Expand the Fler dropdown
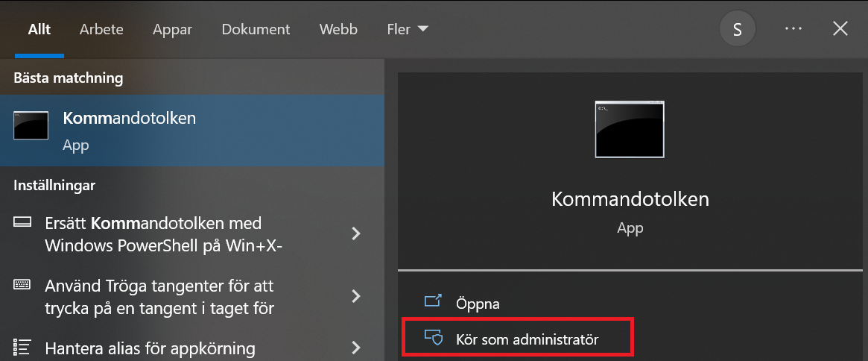Viewport: 868px width, 361px height. [x=408, y=30]
